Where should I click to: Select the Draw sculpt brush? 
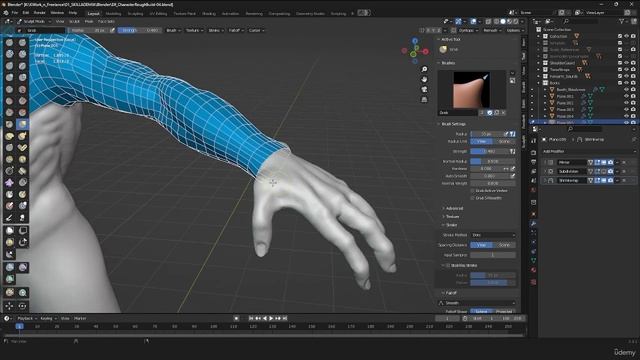tap(10, 42)
